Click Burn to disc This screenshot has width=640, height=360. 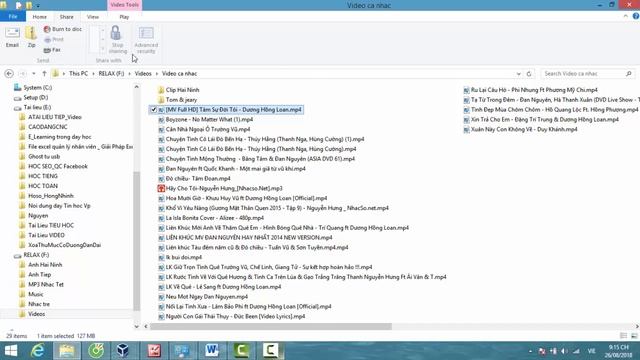coord(62,29)
